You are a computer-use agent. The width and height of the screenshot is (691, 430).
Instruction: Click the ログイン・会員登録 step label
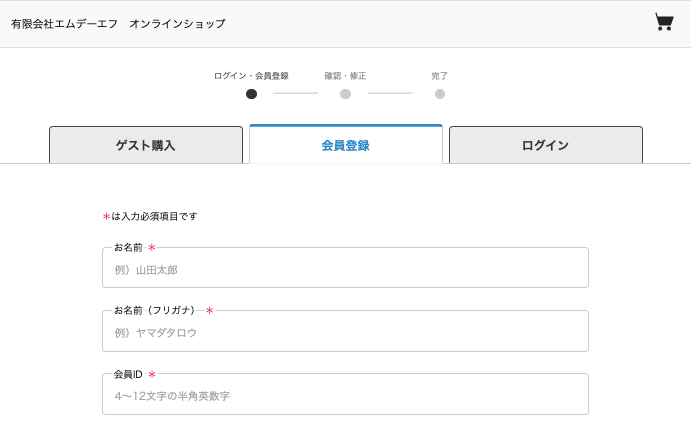tap(251, 76)
